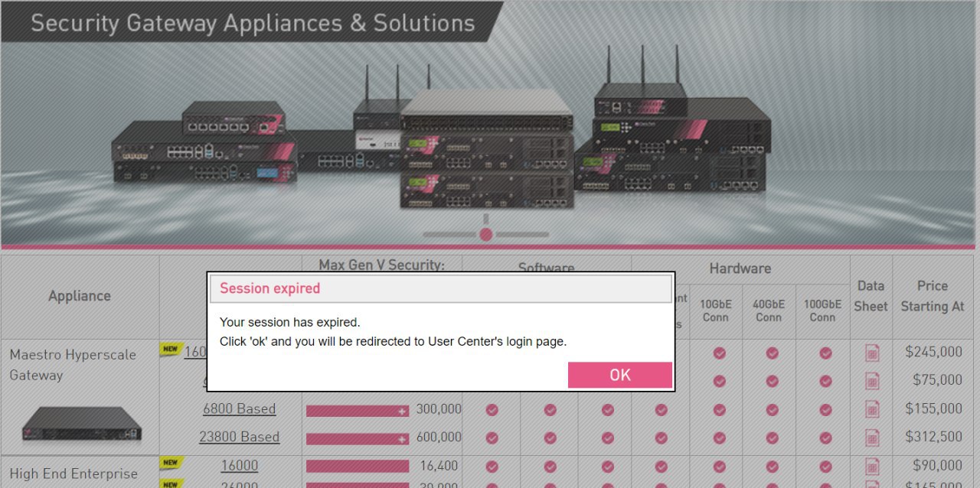
Task: Open the data sheet icon for $75,000 row
Action: 872,381
